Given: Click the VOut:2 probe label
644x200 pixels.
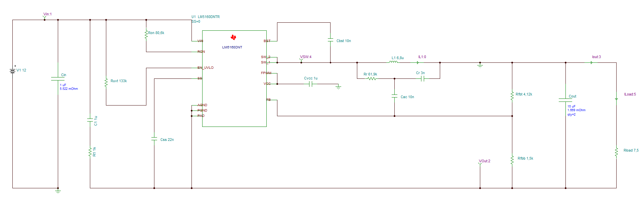Looking at the screenshot, I should pyautogui.click(x=485, y=161).
